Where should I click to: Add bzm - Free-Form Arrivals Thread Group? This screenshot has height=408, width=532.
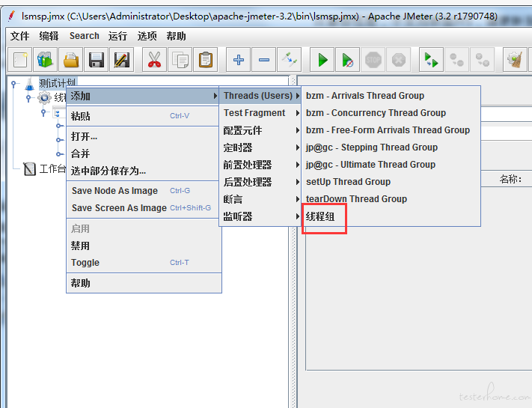[x=391, y=130]
